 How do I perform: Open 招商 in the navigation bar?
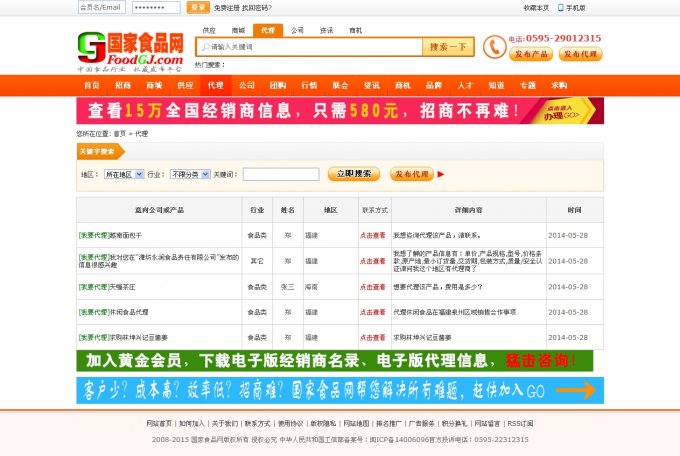click(123, 85)
